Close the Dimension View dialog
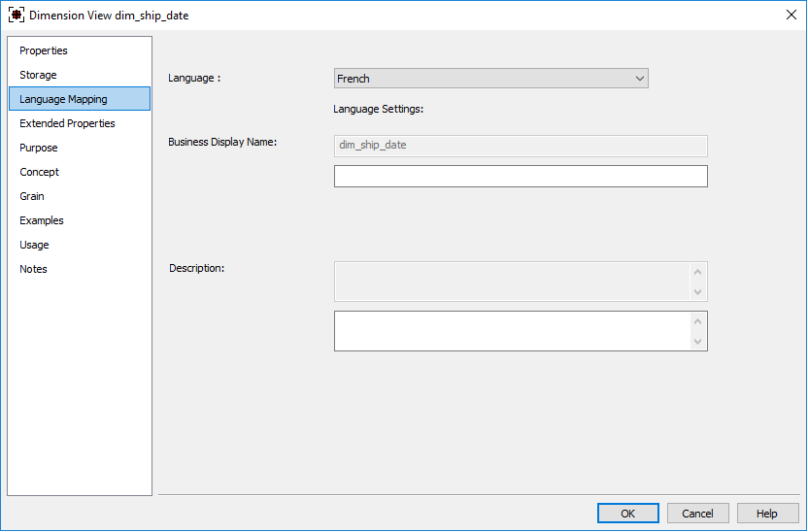Image resolution: width=808 pixels, height=532 pixels. [x=791, y=15]
